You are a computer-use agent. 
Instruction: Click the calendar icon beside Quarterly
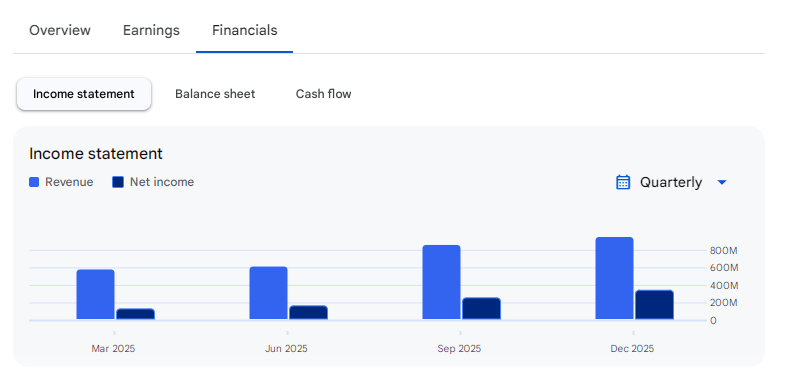(623, 182)
